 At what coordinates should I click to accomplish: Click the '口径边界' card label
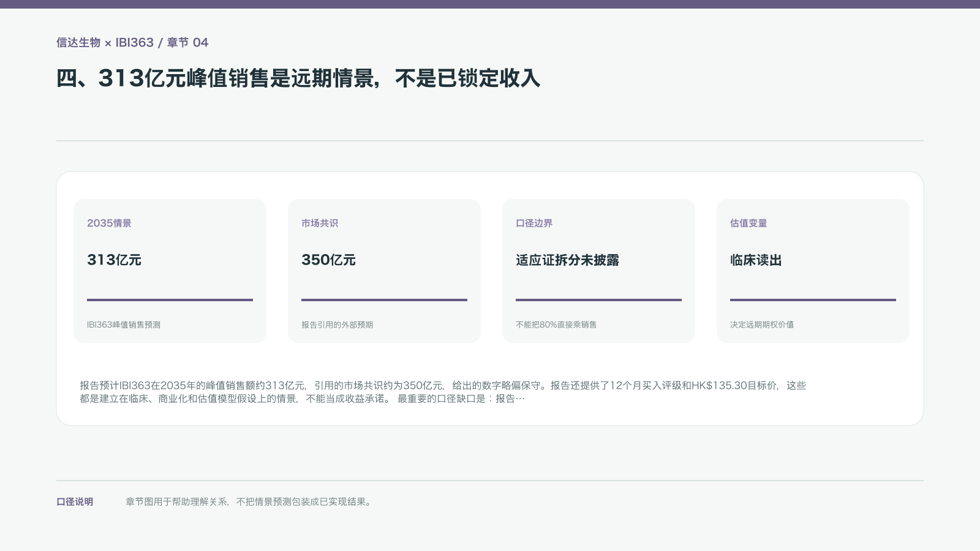pos(534,223)
